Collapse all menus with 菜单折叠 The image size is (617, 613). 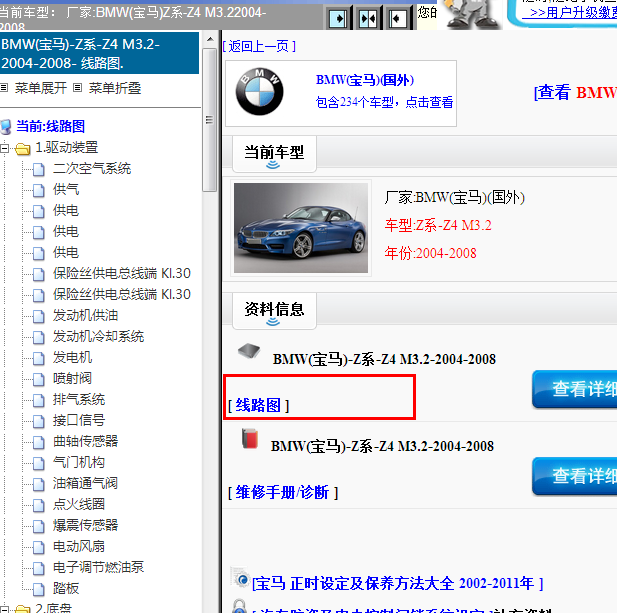tap(115, 88)
